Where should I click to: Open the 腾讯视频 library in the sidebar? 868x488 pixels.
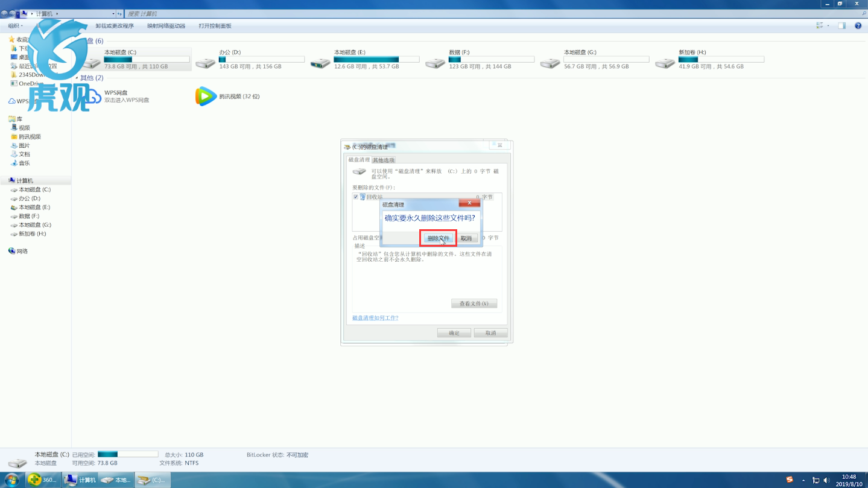pyautogui.click(x=26, y=137)
